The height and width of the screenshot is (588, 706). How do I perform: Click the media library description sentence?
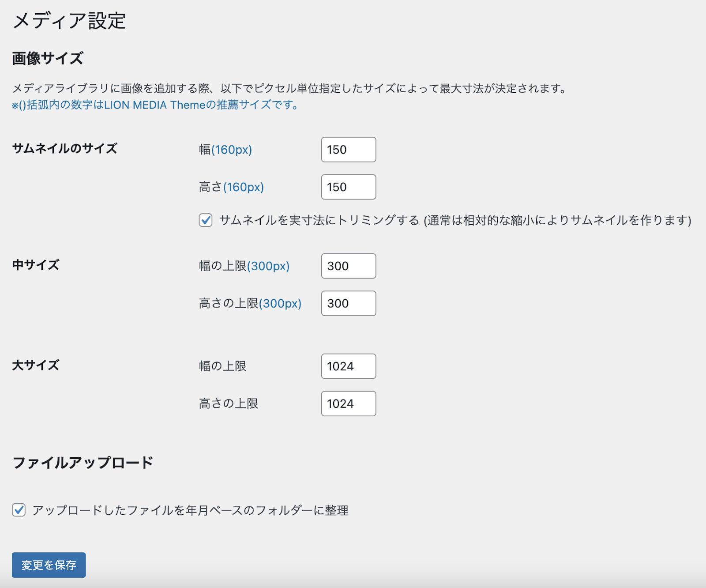[x=289, y=88]
